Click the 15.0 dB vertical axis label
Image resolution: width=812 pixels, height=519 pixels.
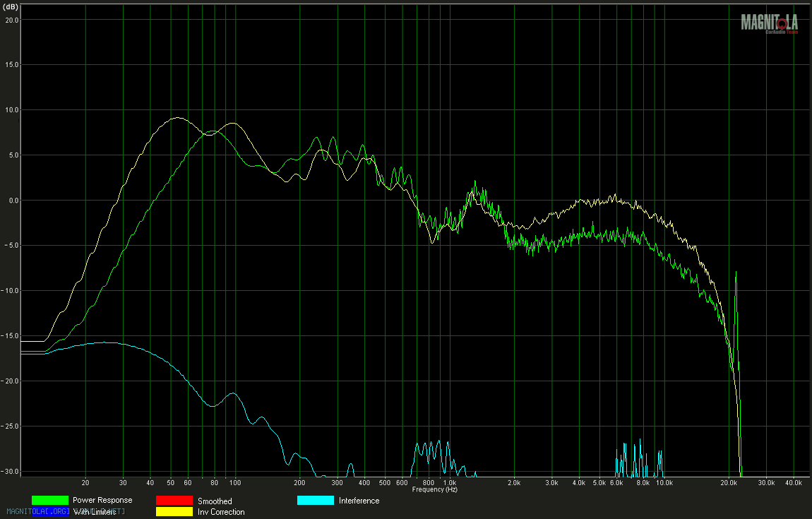pos(11,65)
